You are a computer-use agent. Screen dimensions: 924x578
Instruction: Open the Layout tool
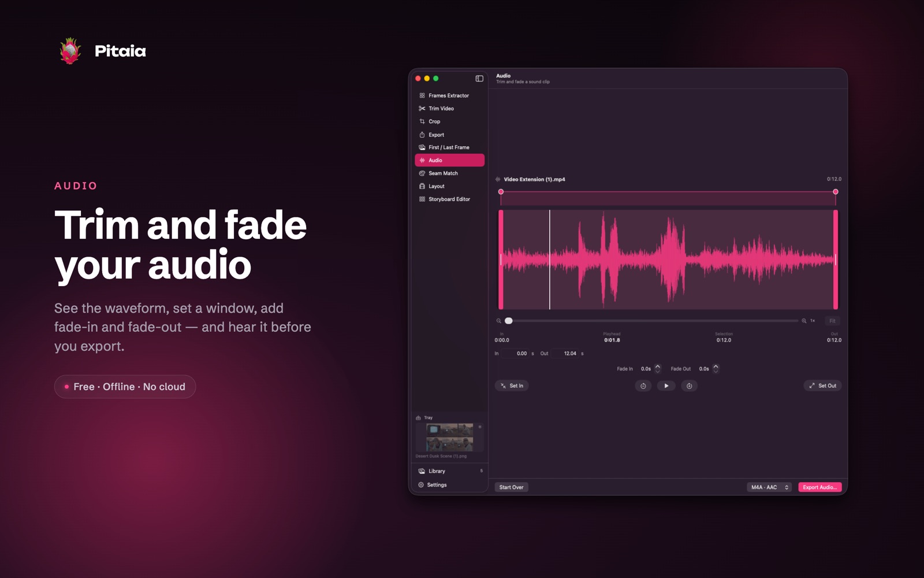tap(449, 186)
